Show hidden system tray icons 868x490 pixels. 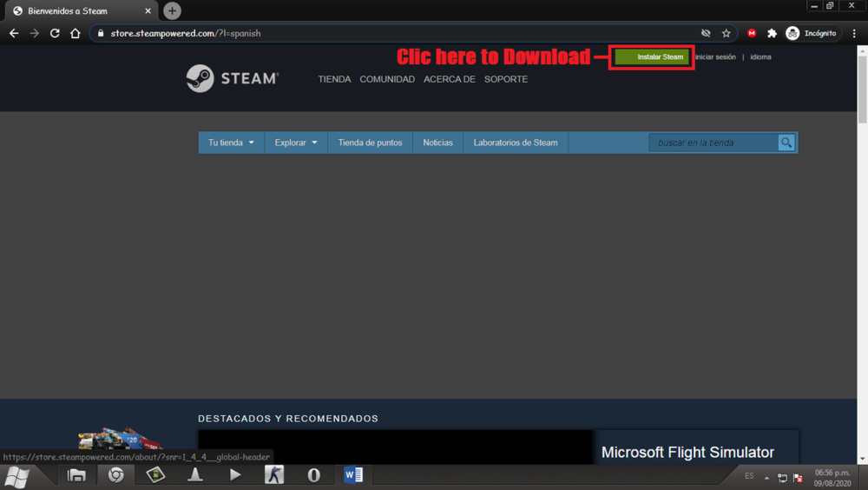point(766,477)
